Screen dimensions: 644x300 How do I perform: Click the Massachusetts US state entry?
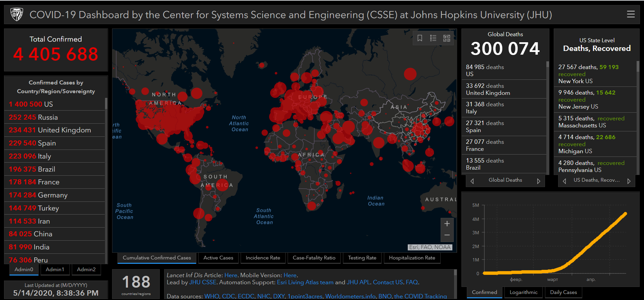point(596,122)
